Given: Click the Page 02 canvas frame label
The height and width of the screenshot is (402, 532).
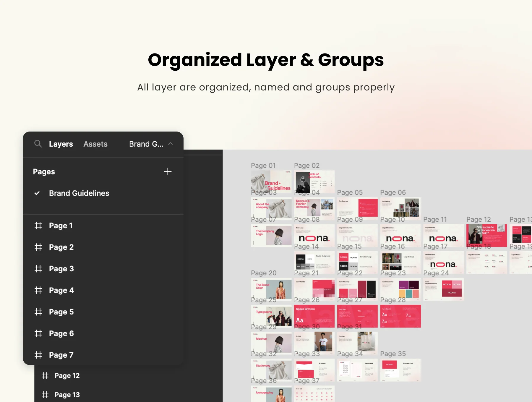Looking at the screenshot, I should point(307,166).
